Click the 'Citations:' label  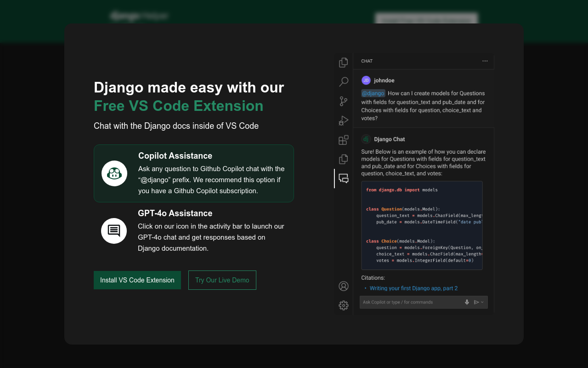tap(373, 278)
